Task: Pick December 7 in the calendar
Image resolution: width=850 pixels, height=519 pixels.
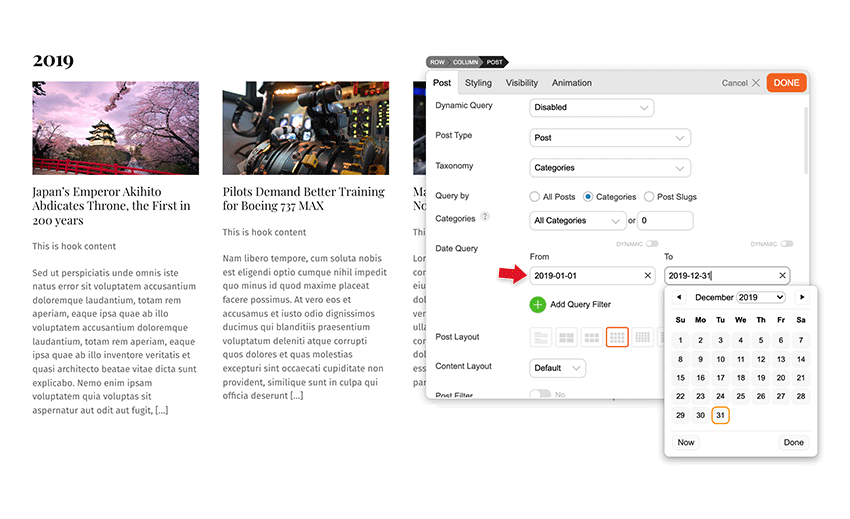Action: [x=801, y=341]
